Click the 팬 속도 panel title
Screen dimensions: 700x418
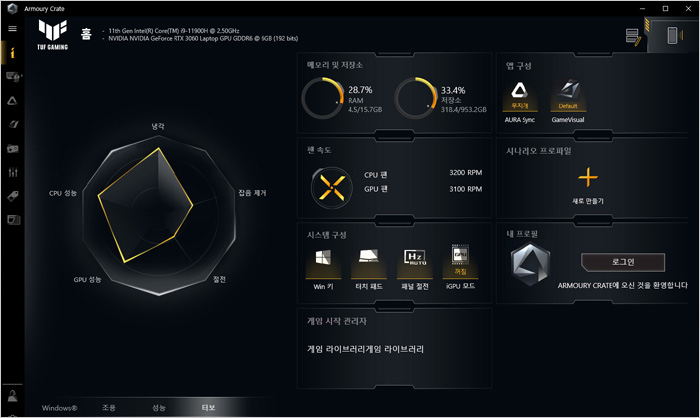click(319, 150)
